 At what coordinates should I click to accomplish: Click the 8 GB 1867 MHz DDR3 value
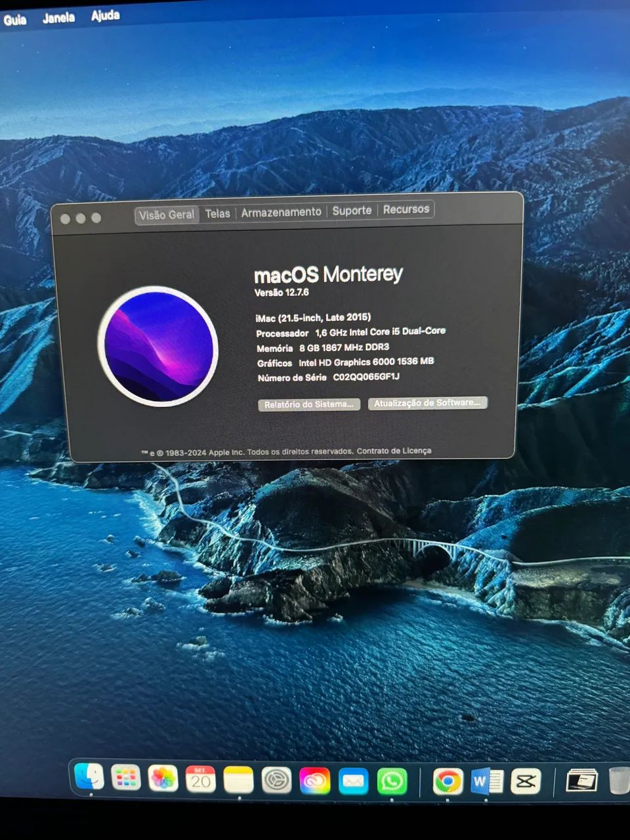(x=344, y=348)
